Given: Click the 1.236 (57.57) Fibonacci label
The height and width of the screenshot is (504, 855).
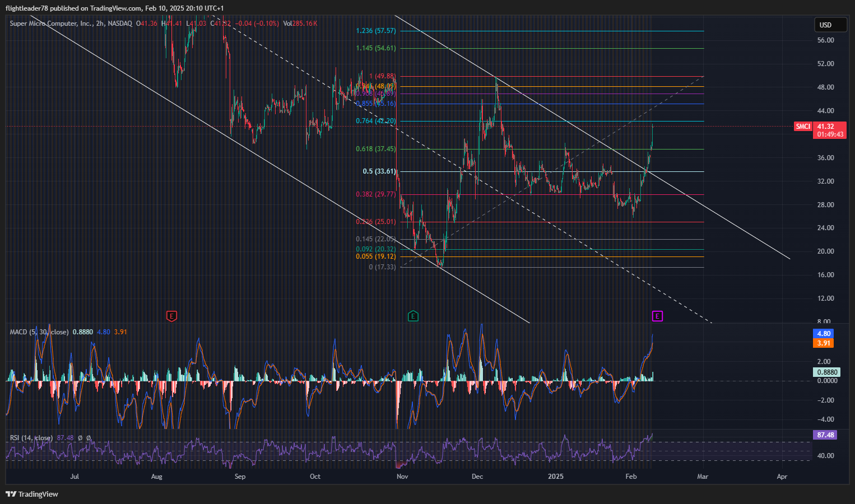Looking at the screenshot, I should (376, 31).
